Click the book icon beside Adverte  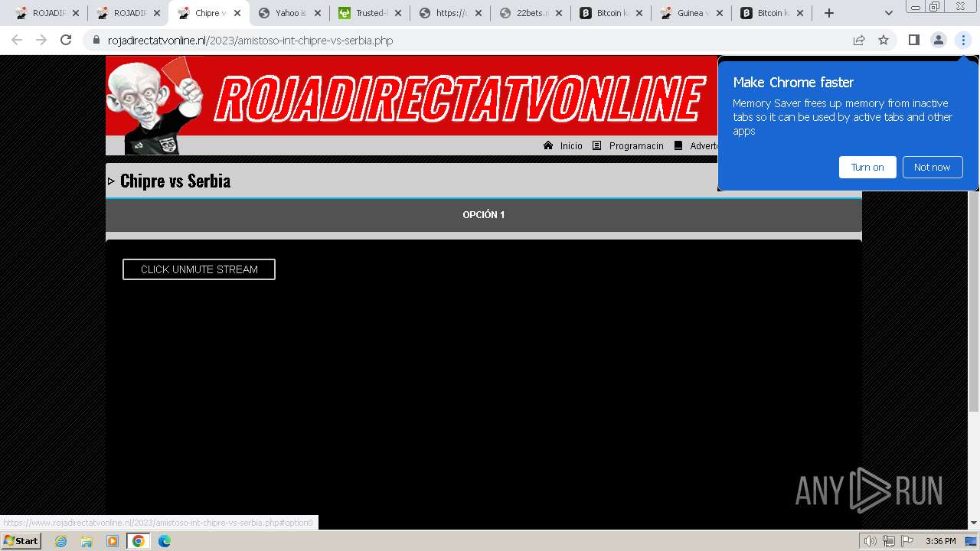[x=678, y=145]
